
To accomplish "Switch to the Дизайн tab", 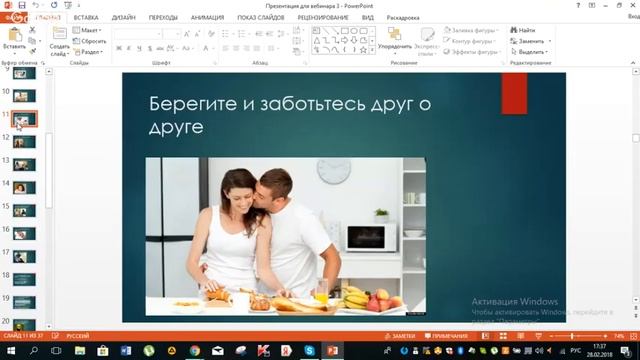I will coord(123,18).
